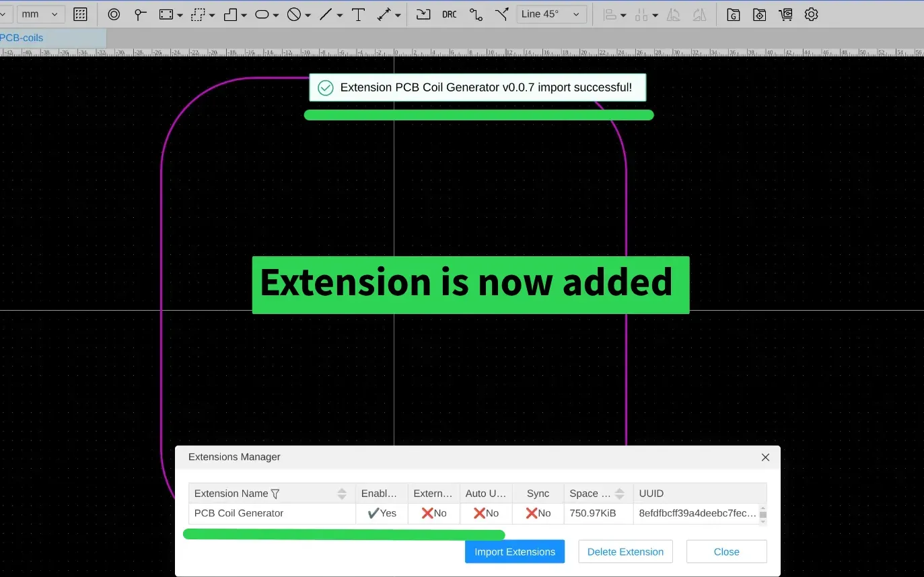The height and width of the screenshot is (577, 924).
Task: Click the UUID column header
Action: click(699, 494)
